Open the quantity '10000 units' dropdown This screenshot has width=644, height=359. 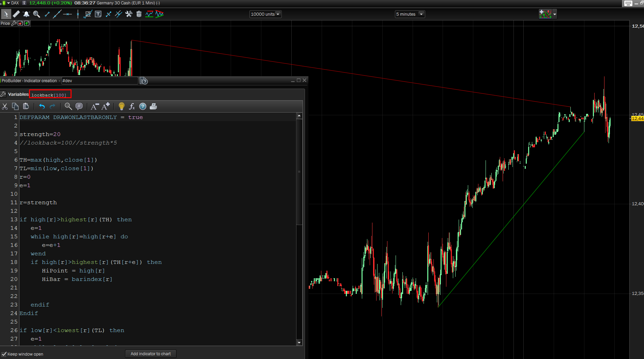tap(265, 14)
